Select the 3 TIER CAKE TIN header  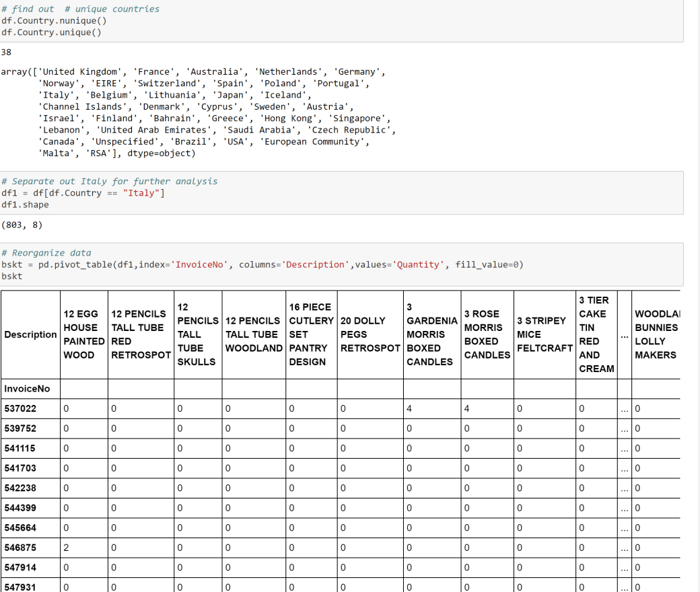coord(596,334)
